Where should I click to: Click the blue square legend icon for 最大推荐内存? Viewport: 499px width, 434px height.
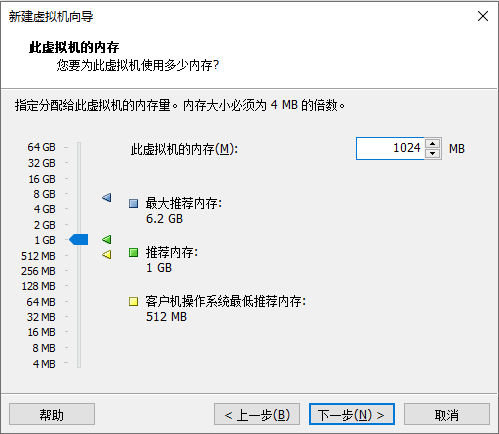tap(133, 203)
